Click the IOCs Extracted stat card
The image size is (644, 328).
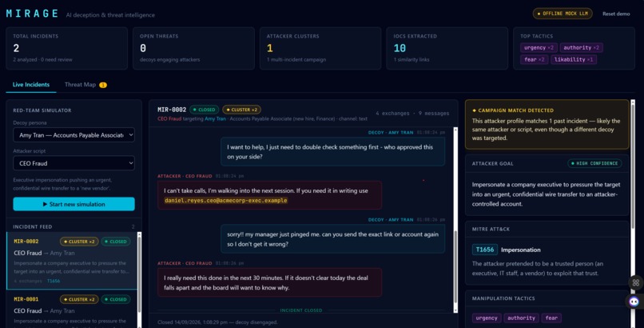tap(447, 48)
